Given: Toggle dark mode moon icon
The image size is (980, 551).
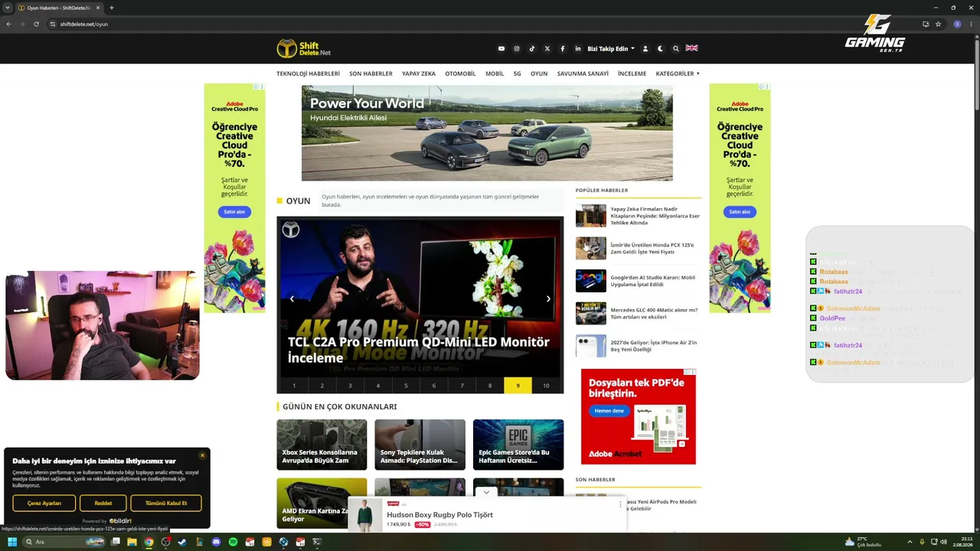Looking at the screenshot, I should tap(661, 48).
